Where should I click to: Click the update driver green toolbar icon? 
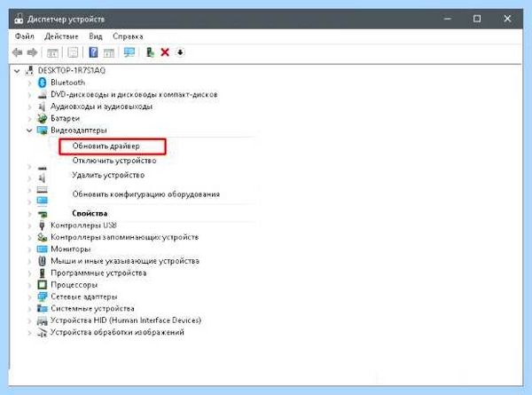pos(150,52)
